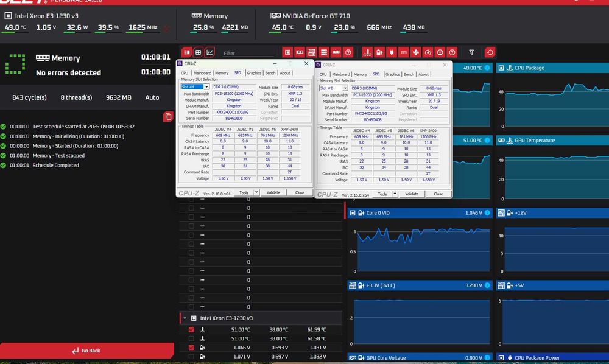Click Close button in Slot #4 CPU-Z window

point(300,192)
